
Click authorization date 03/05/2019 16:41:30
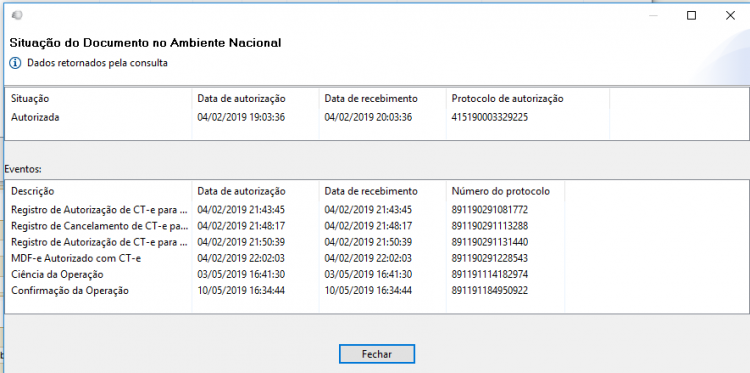point(241,274)
